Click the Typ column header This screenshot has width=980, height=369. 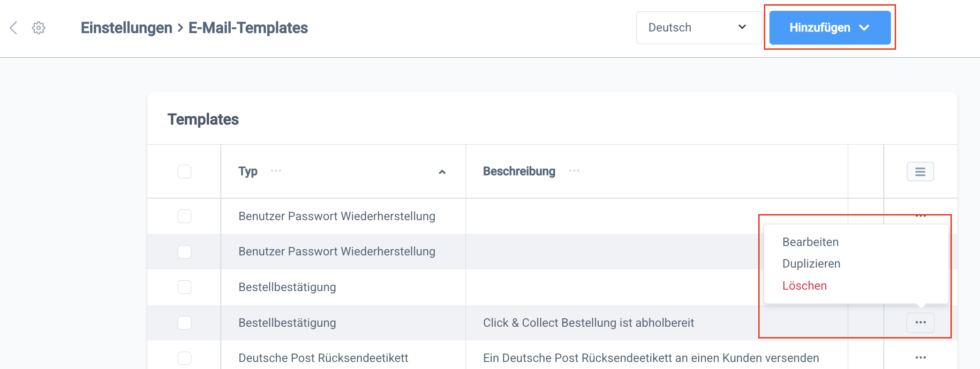click(x=248, y=172)
